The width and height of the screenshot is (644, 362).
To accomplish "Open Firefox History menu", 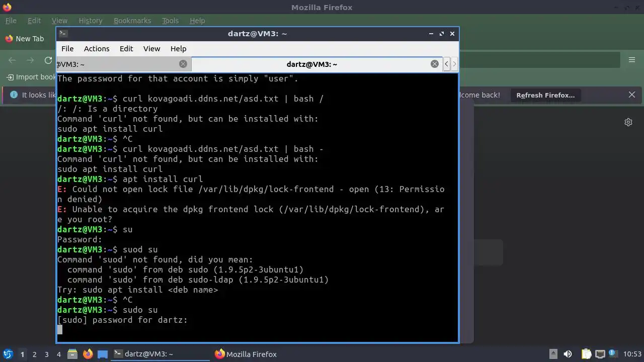I will coord(91,21).
